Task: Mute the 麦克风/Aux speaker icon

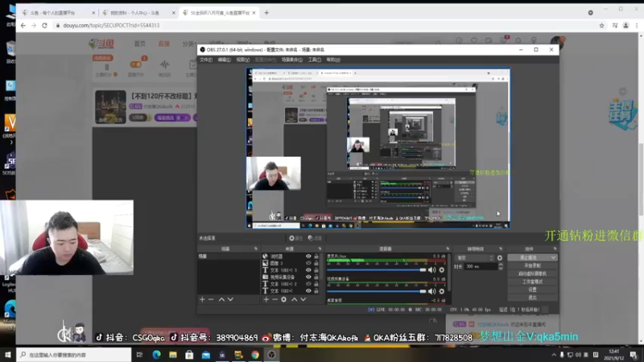Action: click(x=431, y=270)
